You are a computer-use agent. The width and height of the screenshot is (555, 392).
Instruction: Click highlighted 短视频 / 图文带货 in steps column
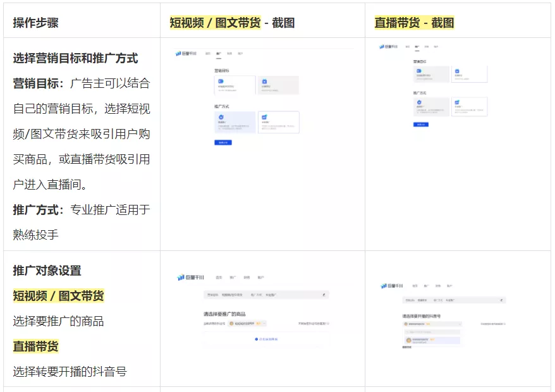pos(58,296)
